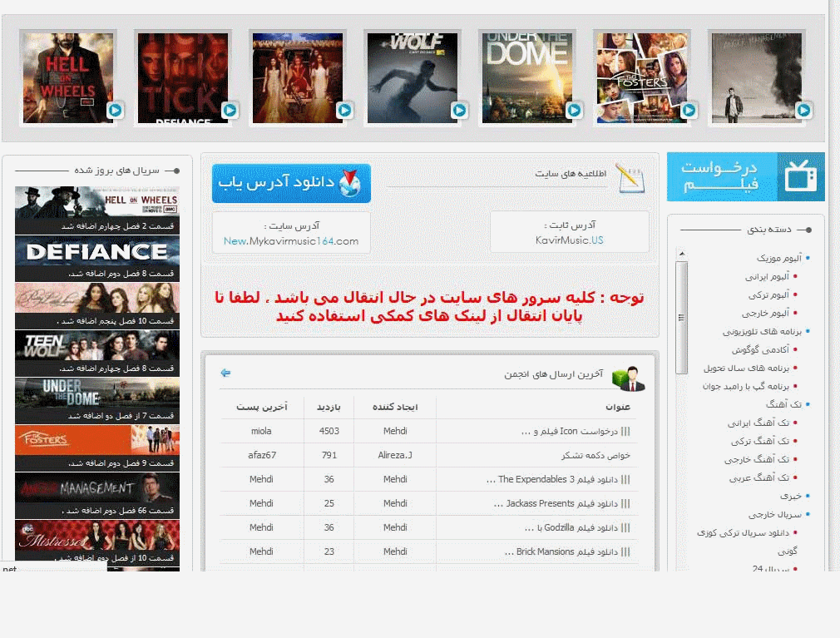Click last poster name afaz67

click(x=262, y=455)
